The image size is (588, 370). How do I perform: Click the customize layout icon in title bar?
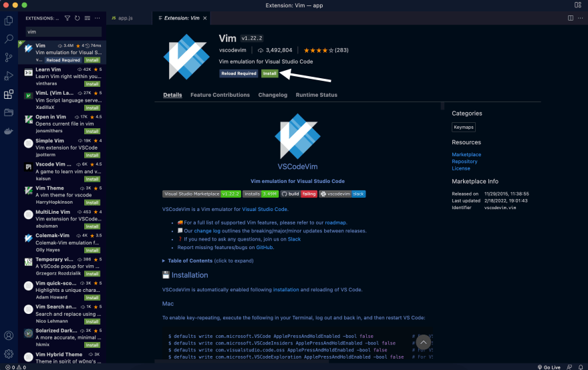point(578,5)
